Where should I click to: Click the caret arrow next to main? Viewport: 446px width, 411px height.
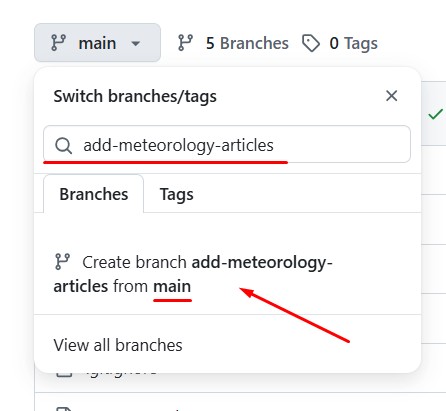pyautogui.click(x=135, y=43)
